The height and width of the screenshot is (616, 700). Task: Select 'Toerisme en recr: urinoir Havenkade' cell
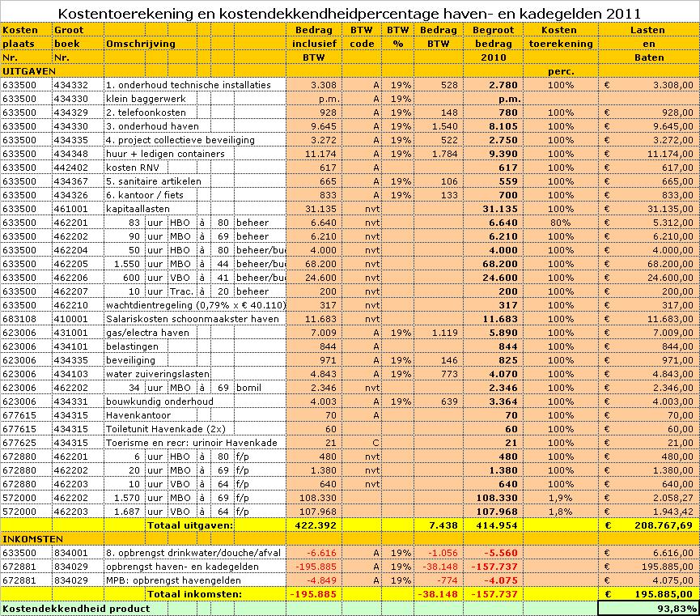[x=192, y=443]
